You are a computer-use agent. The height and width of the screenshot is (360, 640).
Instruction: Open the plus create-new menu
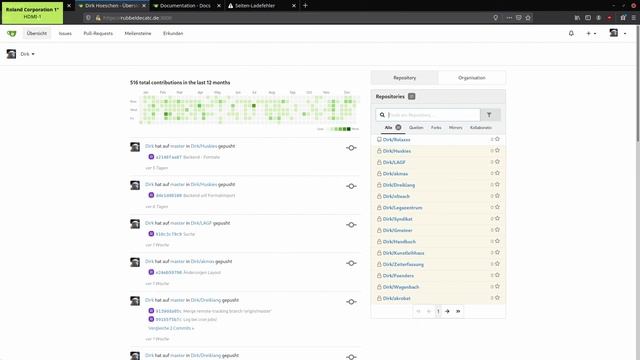(x=591, y=33)
